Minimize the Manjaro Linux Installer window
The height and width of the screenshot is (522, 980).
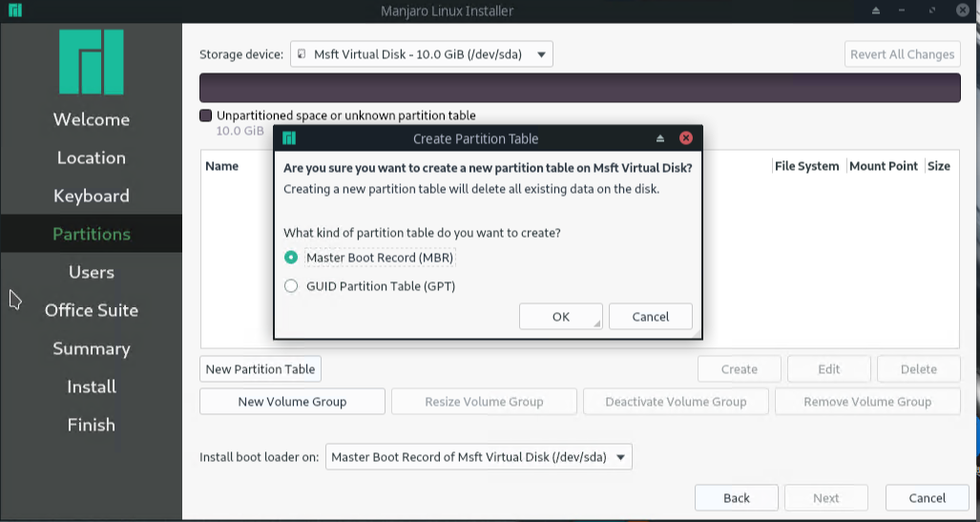point(905,10)
